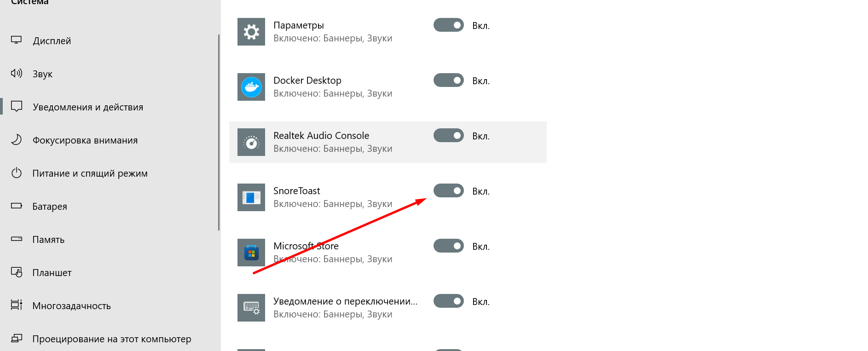Click the sidebar vertical scrollbar
Screen dimensions: 868x351
pyautogui.click(x=219, y=132)
